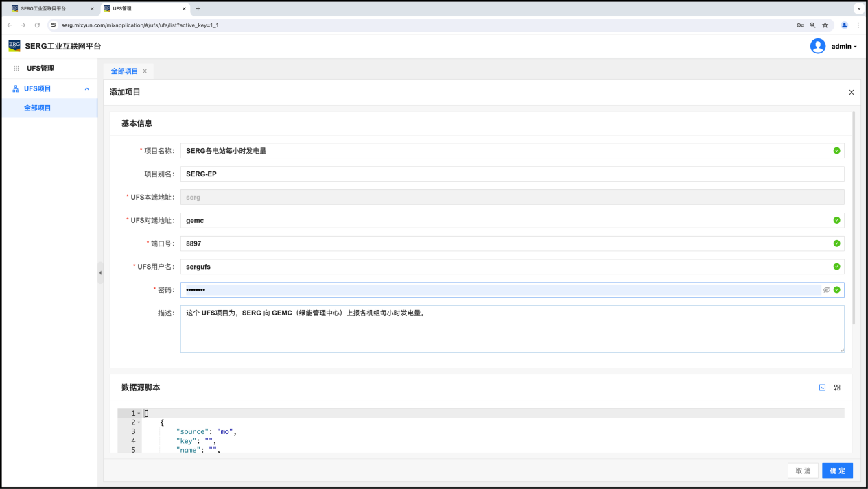
Task: Click the 取消 cancel button
Action: click(x=803, y=470)
